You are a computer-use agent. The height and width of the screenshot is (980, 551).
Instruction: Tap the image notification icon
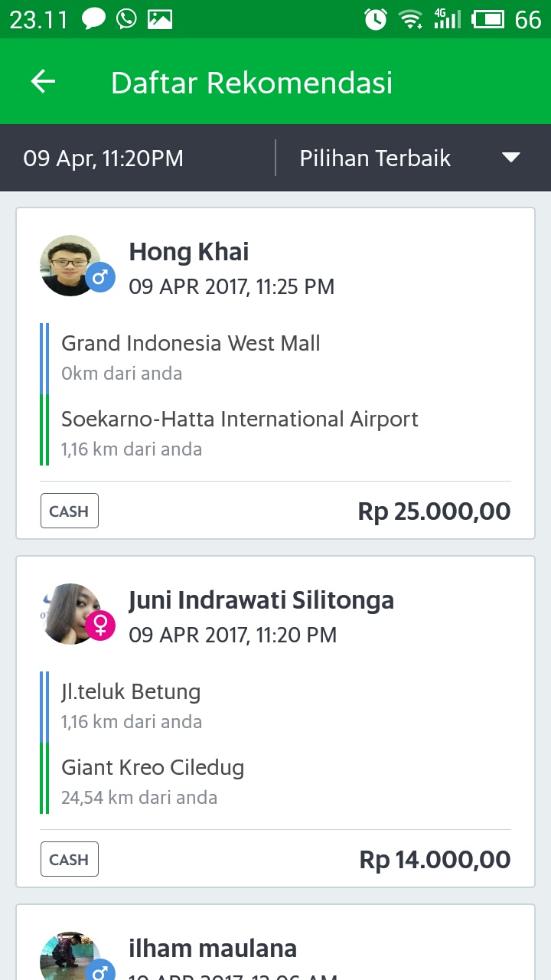coord(160,19)
